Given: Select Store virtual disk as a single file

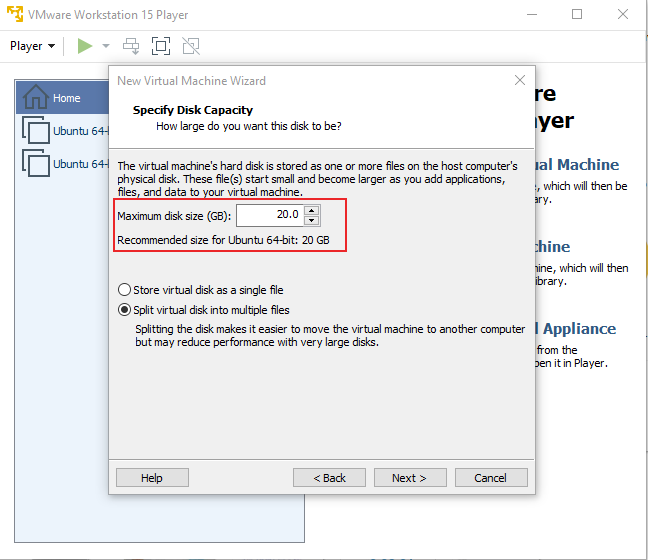Looking at the screenshot, I should [201, 290].
